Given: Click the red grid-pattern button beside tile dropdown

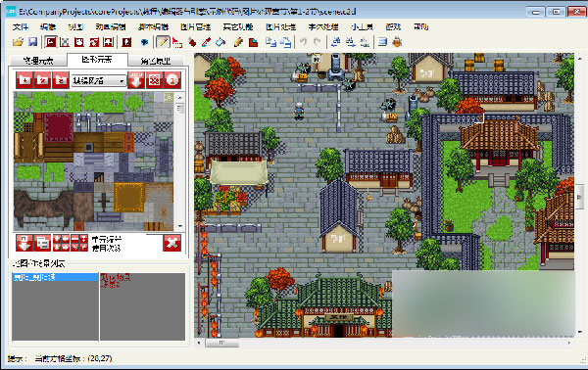Looking at the screenshot, I should coord(155,79).
